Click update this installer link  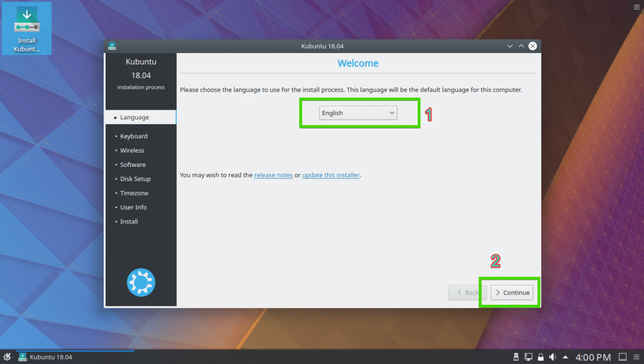[x=330, y=175]
